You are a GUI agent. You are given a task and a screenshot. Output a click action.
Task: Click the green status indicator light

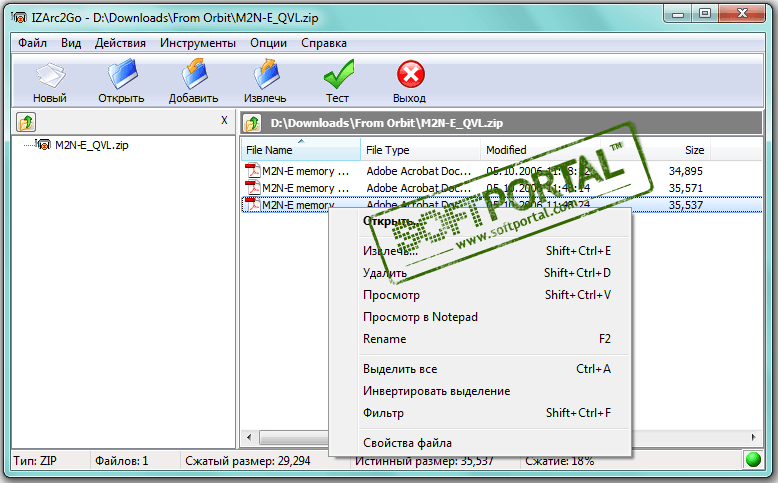click(753, 460)
